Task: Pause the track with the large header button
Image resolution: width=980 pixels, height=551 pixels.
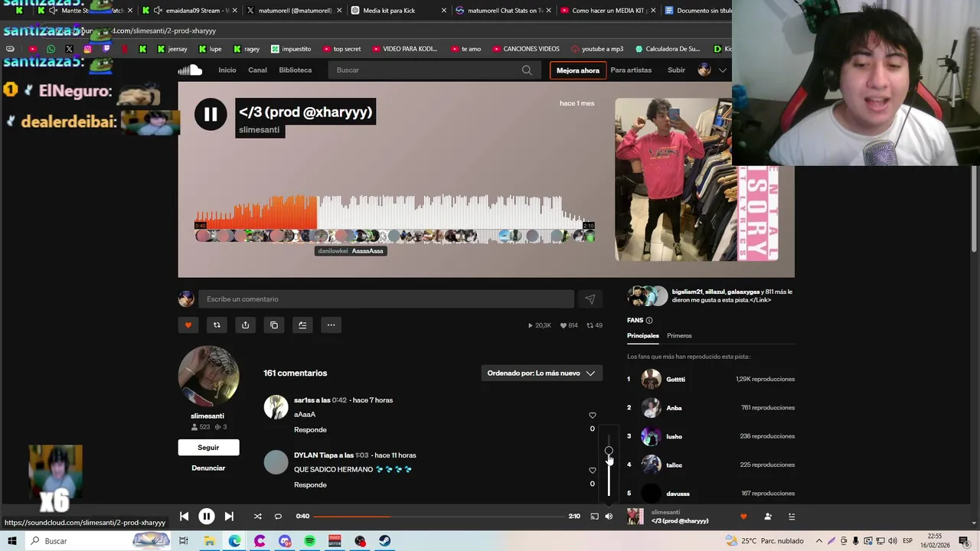Action: pyautogui.click(x=211, y=115)
